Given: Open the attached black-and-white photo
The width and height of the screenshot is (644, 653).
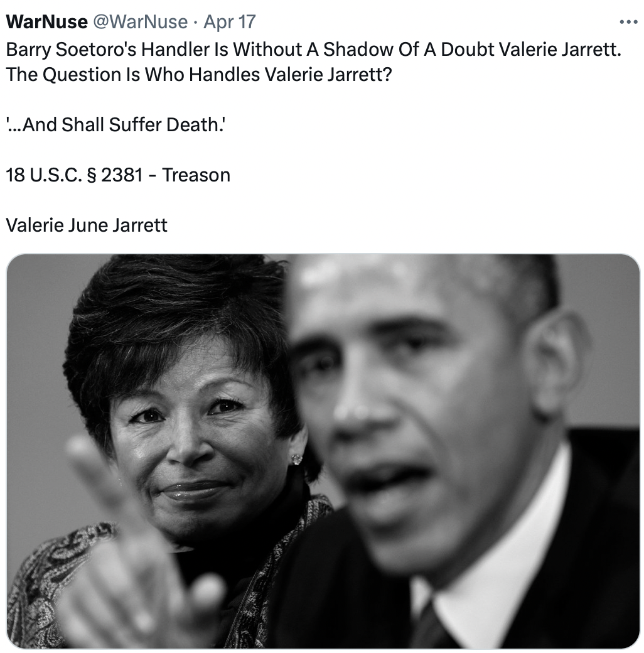Looking at the screenshot, I should 323,451.
